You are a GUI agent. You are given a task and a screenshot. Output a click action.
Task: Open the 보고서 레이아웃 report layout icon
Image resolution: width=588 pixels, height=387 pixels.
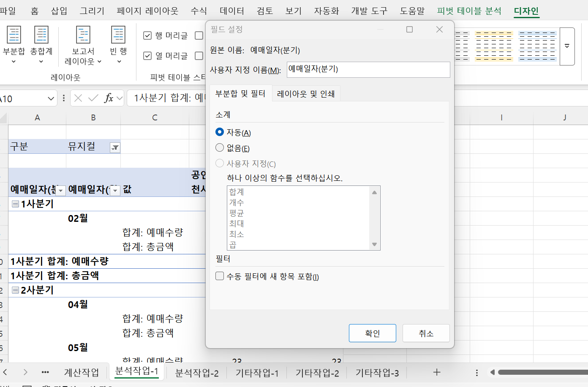(x=83, y=35)
